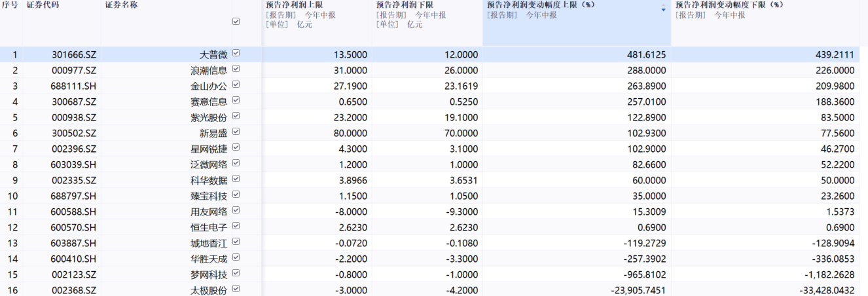Toggle the checkbox for 恒生电子
This screenshot has width=868, height=296.
pyautogui.click(x=236, y=226)
